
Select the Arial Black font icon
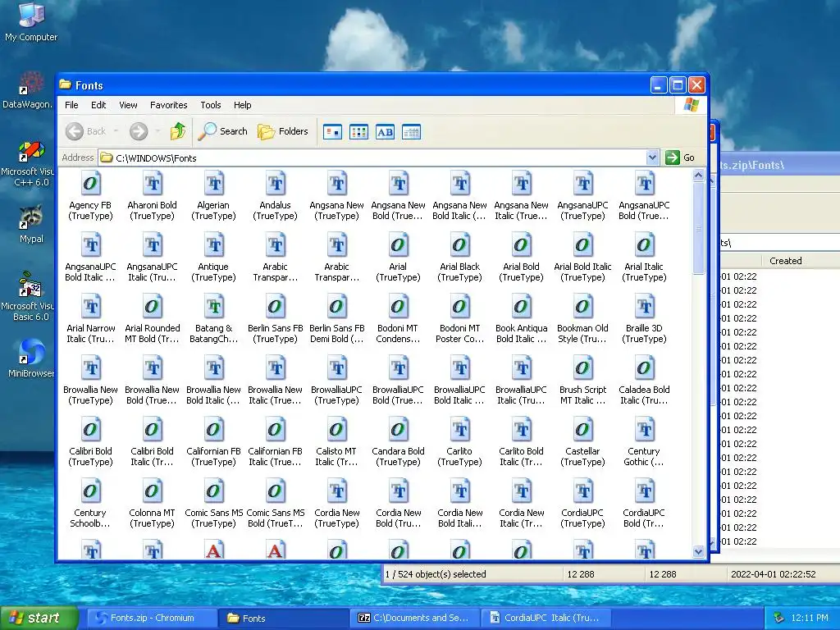pyautogui.click(x=459, y=244)
